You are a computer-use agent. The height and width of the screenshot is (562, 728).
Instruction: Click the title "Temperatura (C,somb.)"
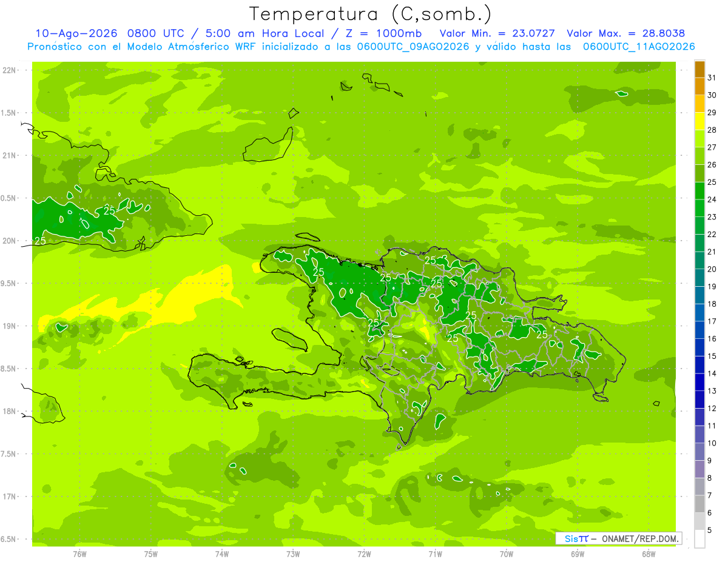coord(371,14)
